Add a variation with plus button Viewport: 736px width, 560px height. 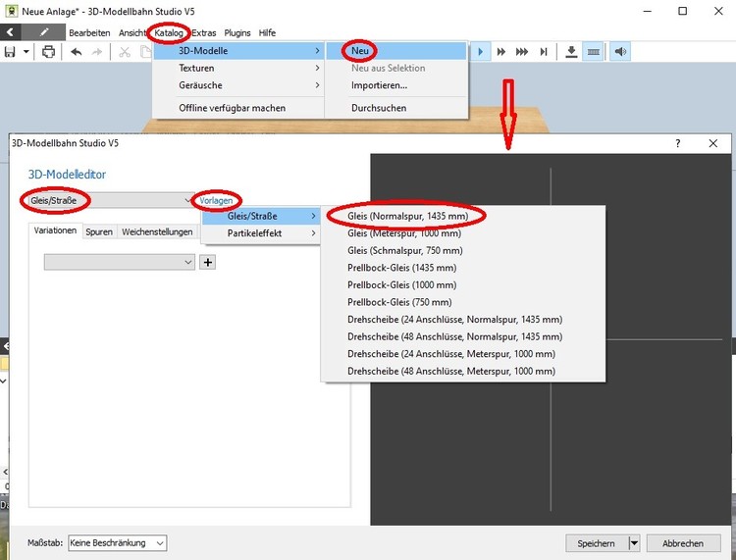207,262
